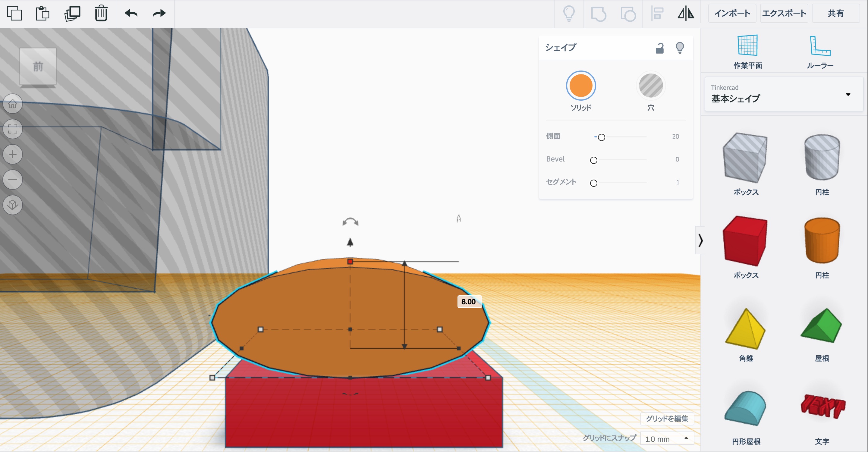868x452 pixels.
Task: Set shape to solid (ソリッド)
Action: click(x=580, y=86)
